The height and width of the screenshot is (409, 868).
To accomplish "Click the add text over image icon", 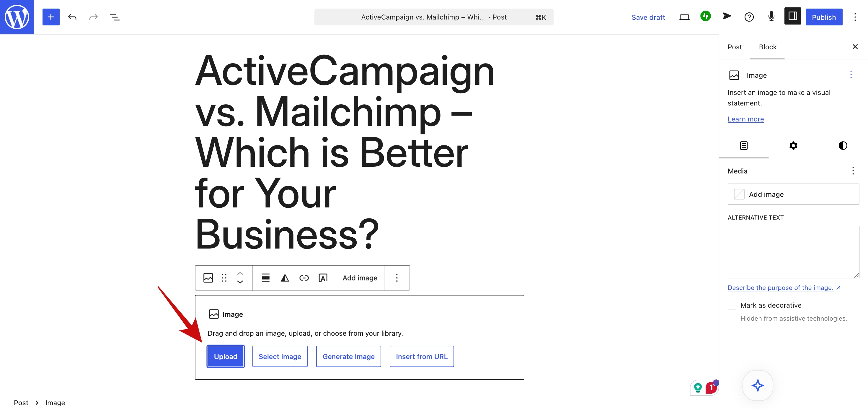I will click(x=323, y=277).
